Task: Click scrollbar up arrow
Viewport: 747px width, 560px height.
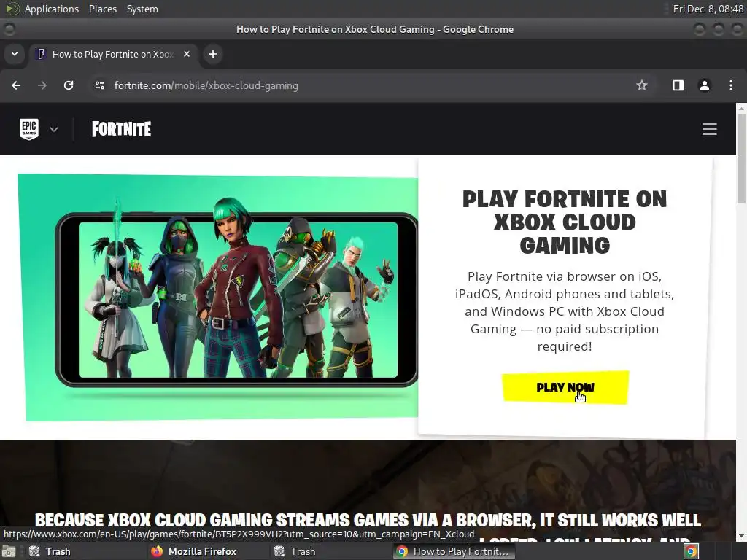Action: tap(741, 108)
